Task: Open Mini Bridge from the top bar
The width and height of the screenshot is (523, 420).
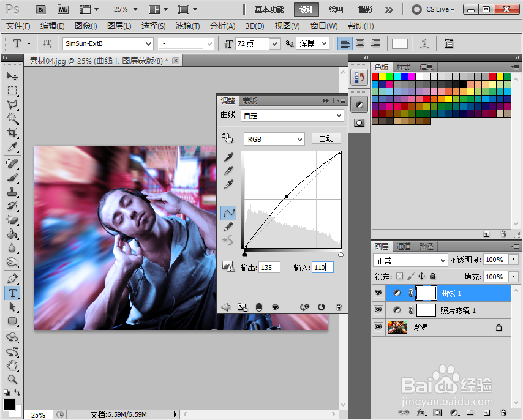Action: pos(63,9)
